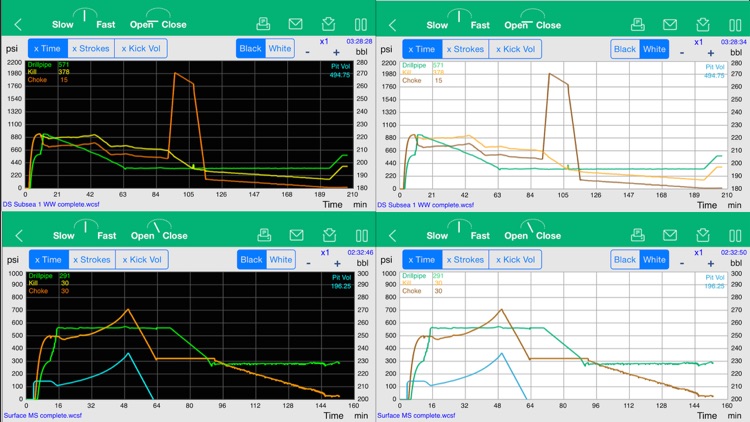The width and height of the screenshot is (750, 422).
Task: Adjust Open/Close choke dial in white DS Subsea panel
Action: click(532, 16)
